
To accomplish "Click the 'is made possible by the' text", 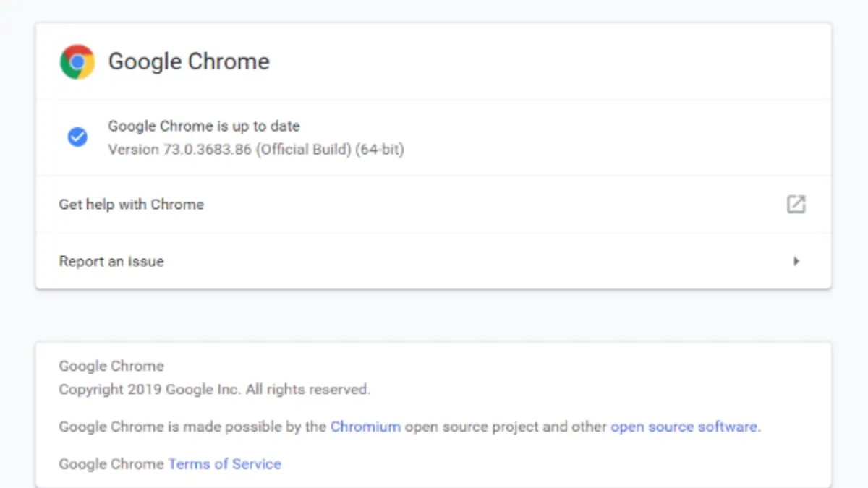I will point(247,427).
